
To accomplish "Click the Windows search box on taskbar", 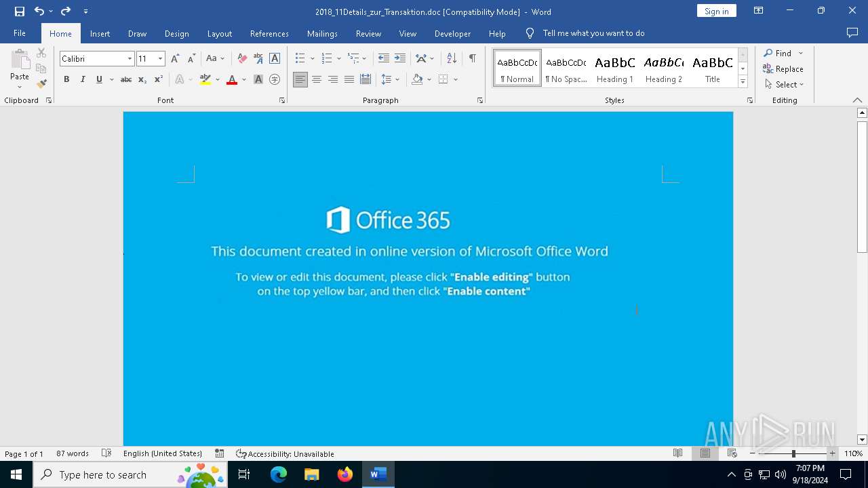I will point(130,474).
